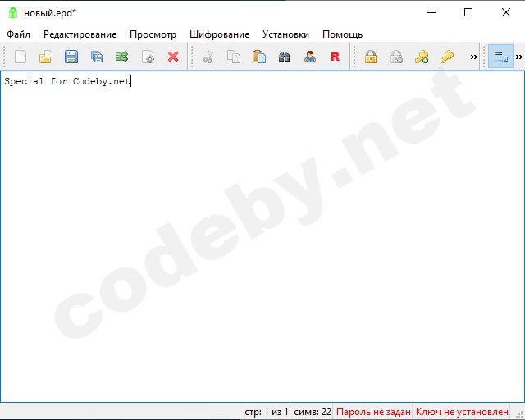This screenshot has width=525, height=420.
Task: Click the person avatar toolbar icon
Action: pos(310,57)
